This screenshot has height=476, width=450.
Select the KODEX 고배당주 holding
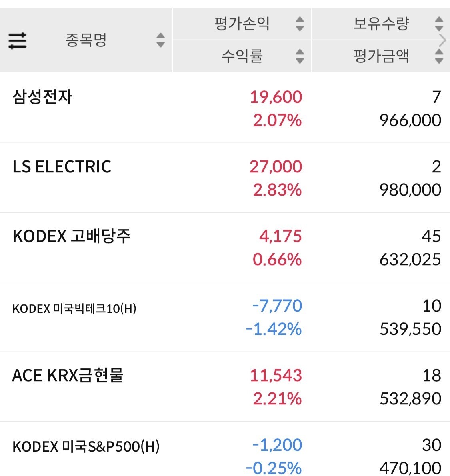(72, 236)
